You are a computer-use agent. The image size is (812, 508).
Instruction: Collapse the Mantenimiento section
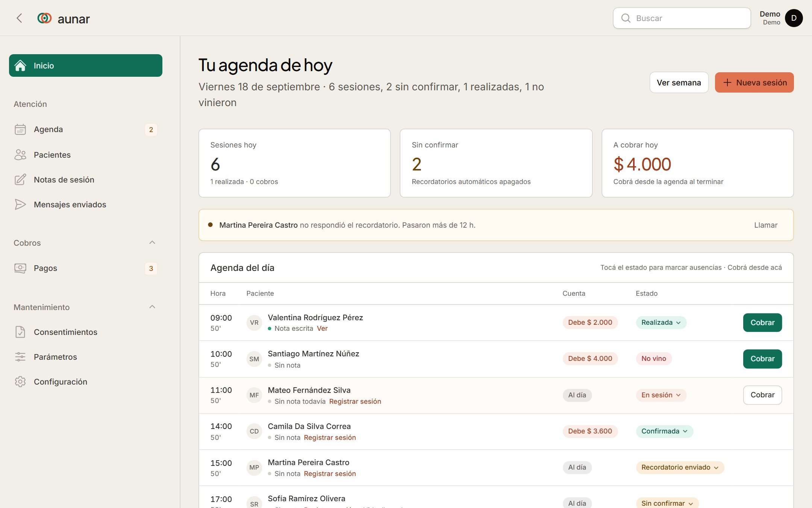pyautogui.click(x=152, y=307)
